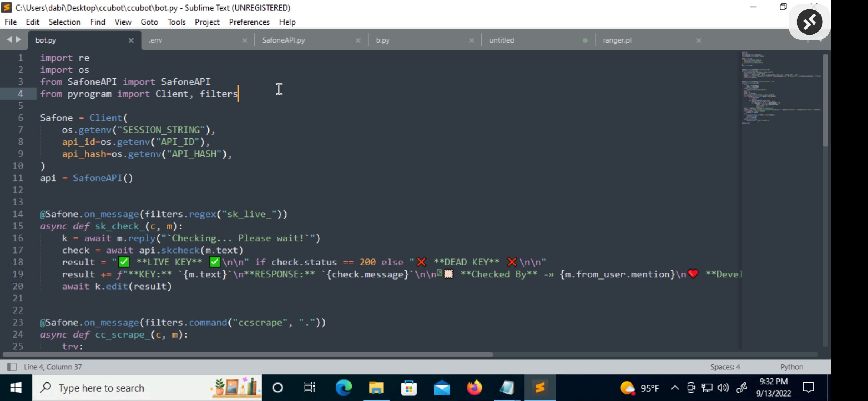Open the Selection menu
868x401 pixels.
(65, 22)
